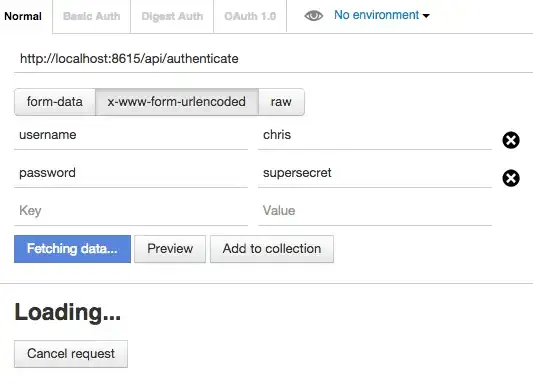Preview the request
The image size is (533, 388).
point(170,249)
